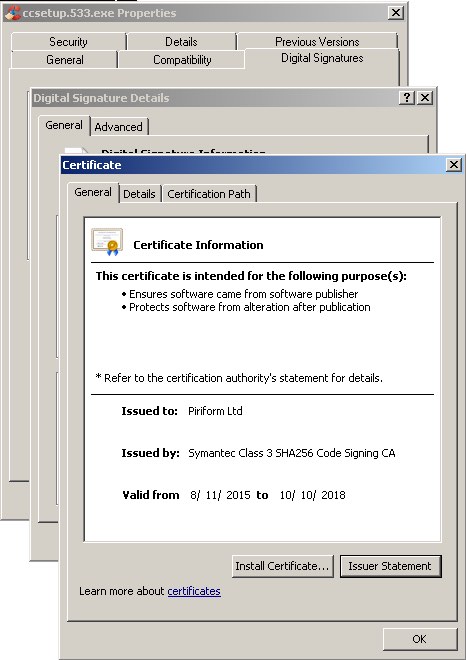Open Details tab in ccsetup Properties window
Image resolution: width=466 pixels, height=660 pixels.
point(181,42)
